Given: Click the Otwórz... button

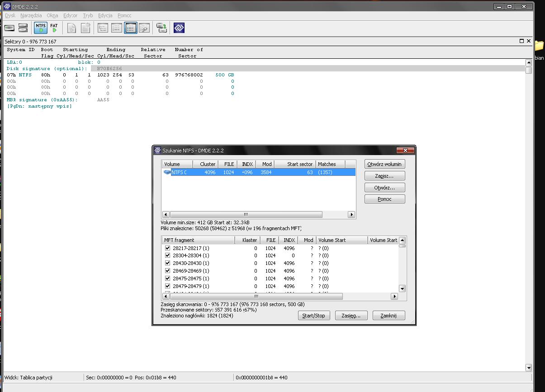Looking at the screenshot, I should coord(385,188).
